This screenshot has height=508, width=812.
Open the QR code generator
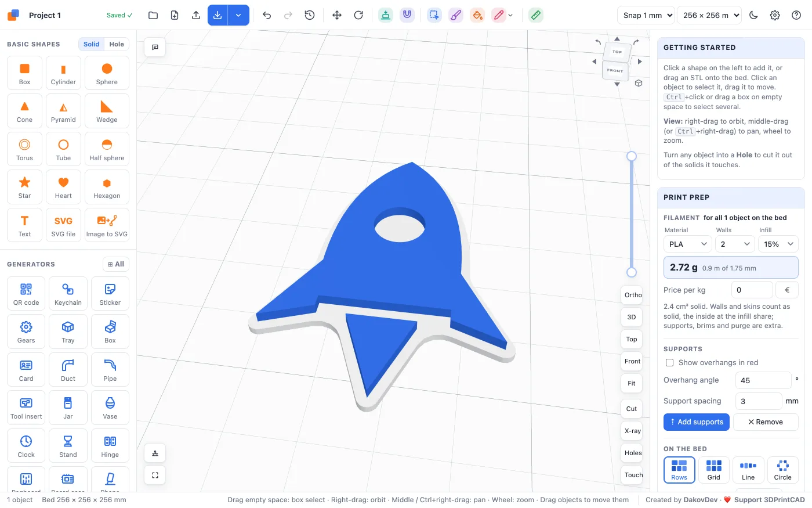coord(26,293)
